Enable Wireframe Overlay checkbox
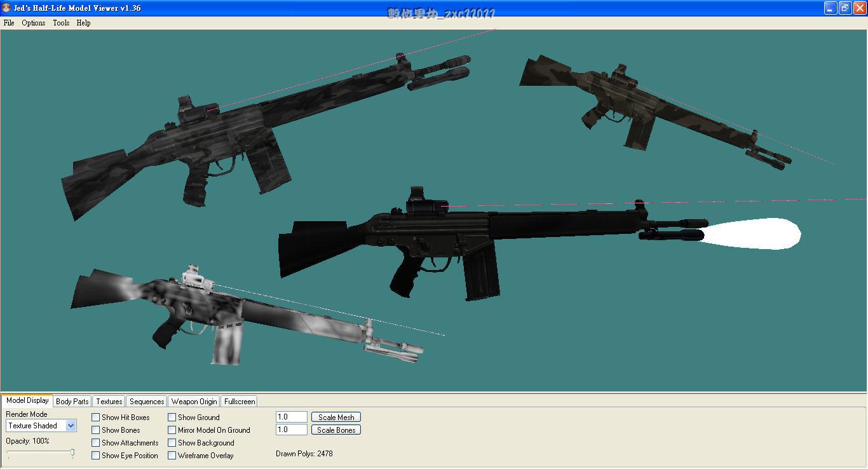Image resolution: width=868 pixels, height=469 pixels. pyautogui.click(x=172, y=456)
